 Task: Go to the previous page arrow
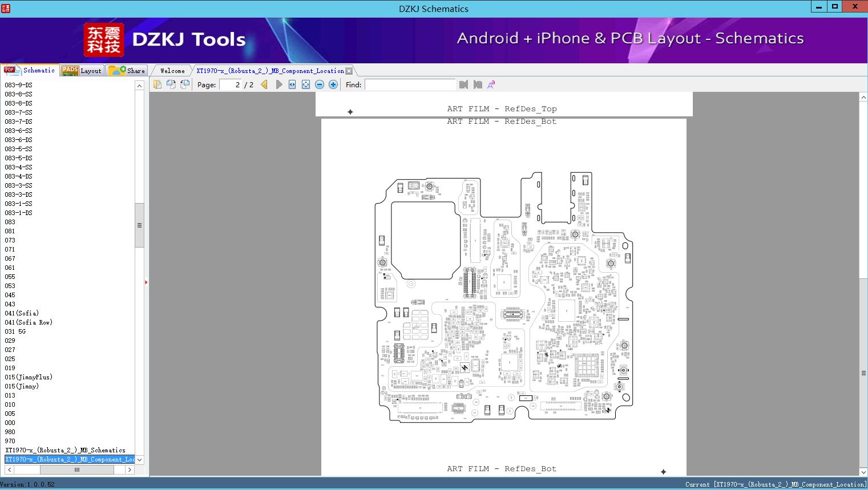(264, 84)
